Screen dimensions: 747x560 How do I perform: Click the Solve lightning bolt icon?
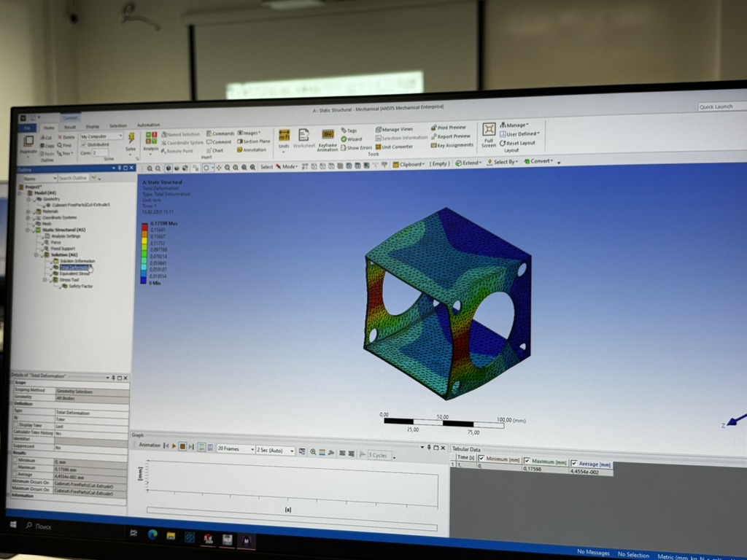(x=131, y=139)
